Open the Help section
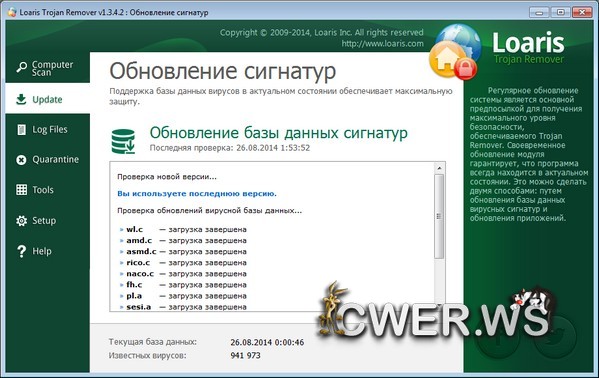Screen dimensions: 599x378 tap(48, 251)
